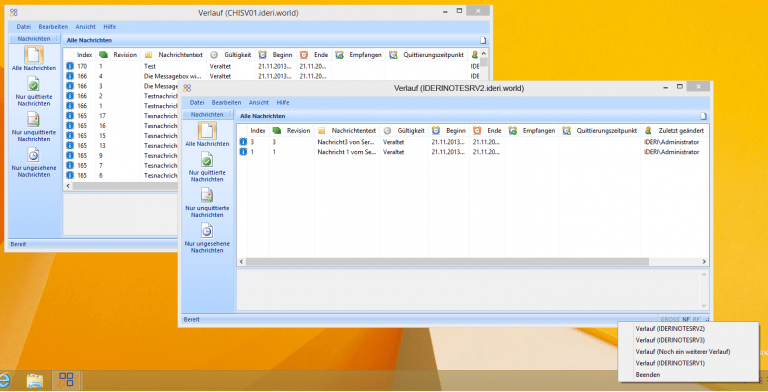Viewport: 768px width, 392px height.
Task: Sort by Revision column in IDERINOTESRV2 window
Action: point(292,130)
